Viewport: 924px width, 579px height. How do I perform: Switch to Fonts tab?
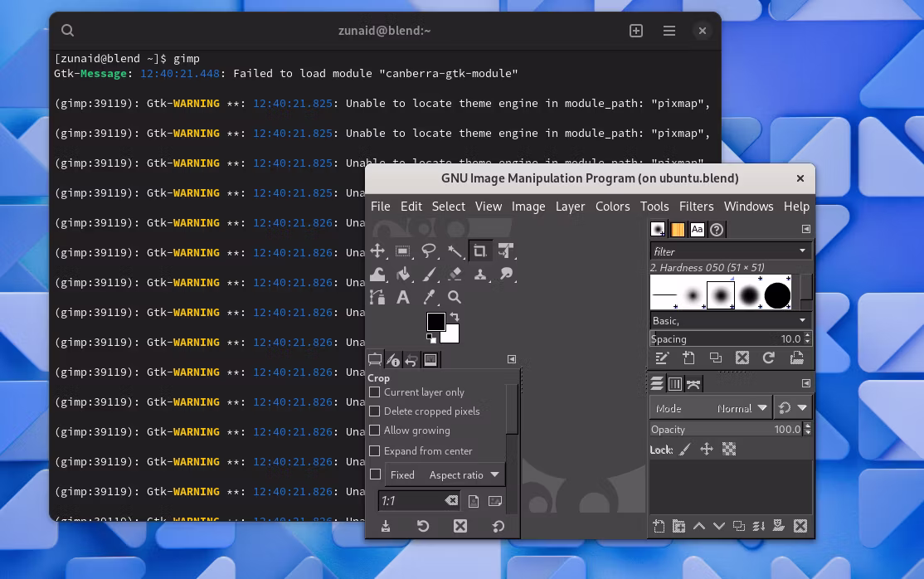click(x=697, y=229)
